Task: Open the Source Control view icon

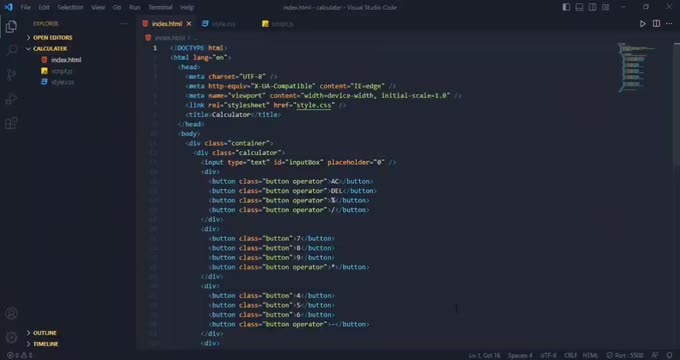Action: point(11,75)
